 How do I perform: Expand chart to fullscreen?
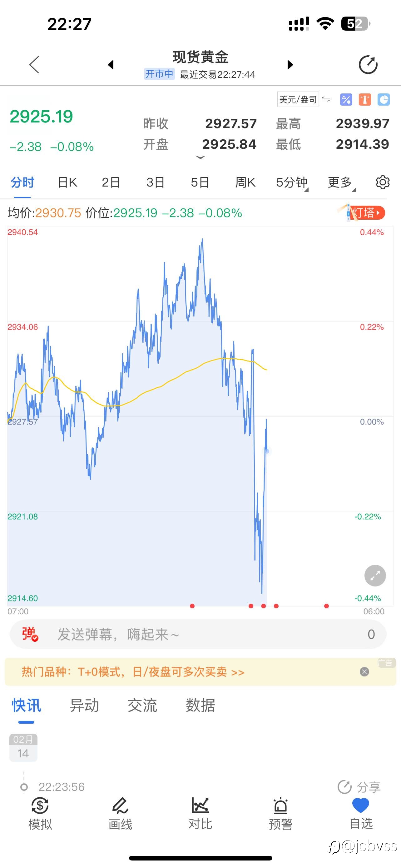[x=375, y=576]
